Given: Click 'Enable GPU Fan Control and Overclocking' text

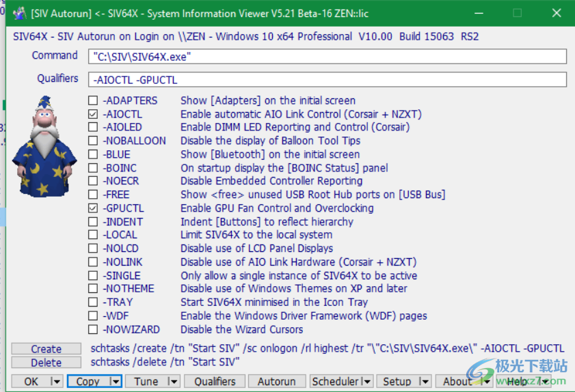Looking at the screenshot, I should click(x=277, y=208).
